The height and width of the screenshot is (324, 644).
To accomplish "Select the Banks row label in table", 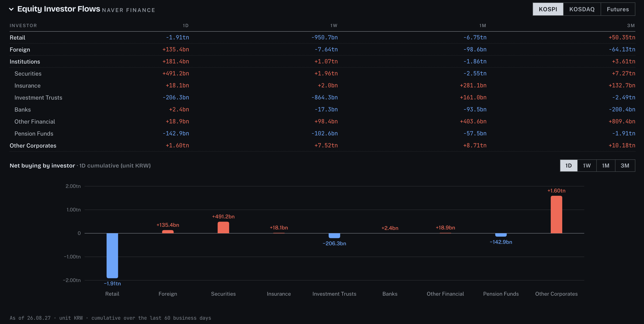I will tap(23, 110).
